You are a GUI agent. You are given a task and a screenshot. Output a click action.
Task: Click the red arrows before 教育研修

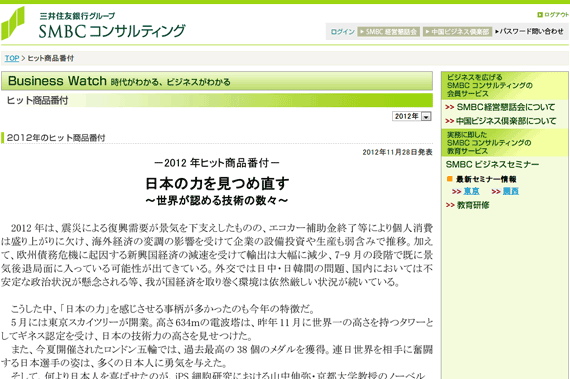450,205
